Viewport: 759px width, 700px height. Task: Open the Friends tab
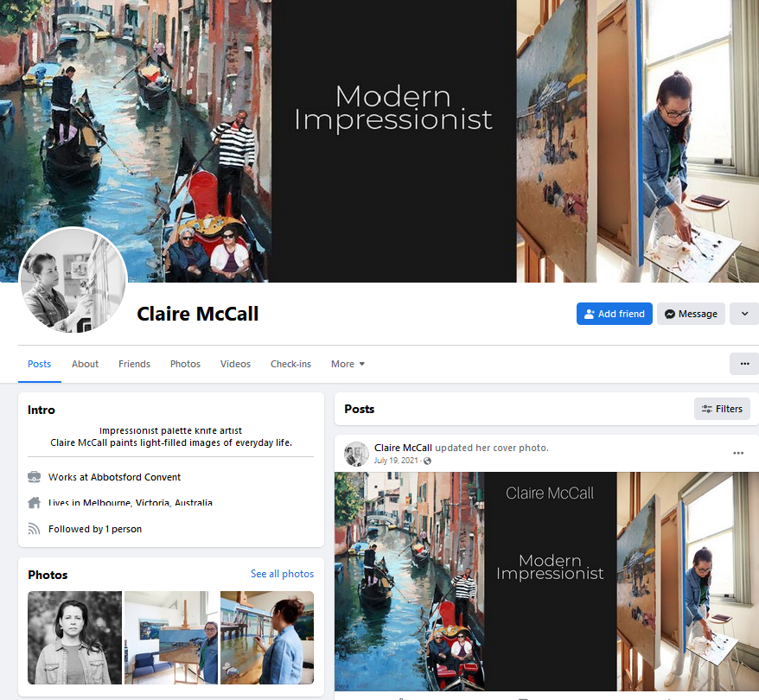click(x=135, y=364)
